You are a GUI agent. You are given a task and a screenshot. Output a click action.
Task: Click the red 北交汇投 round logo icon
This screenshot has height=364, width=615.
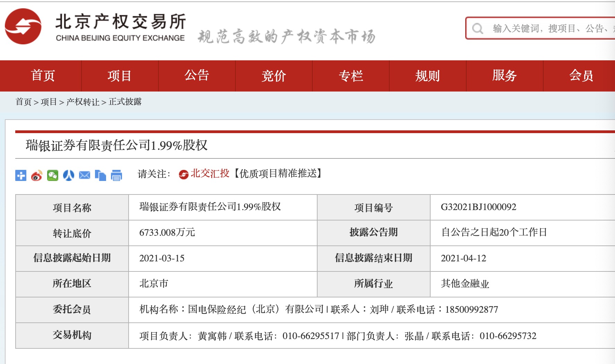click(x=183, y=174)
